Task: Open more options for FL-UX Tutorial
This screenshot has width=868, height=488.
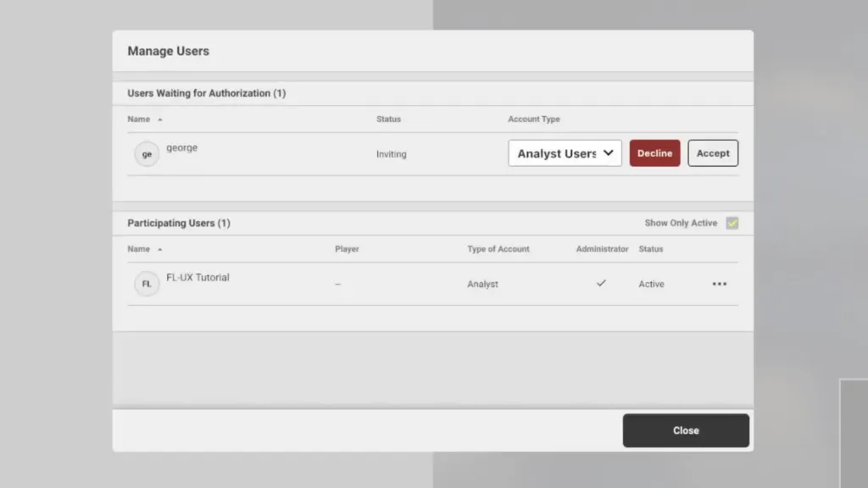Action: click(719, 284)
